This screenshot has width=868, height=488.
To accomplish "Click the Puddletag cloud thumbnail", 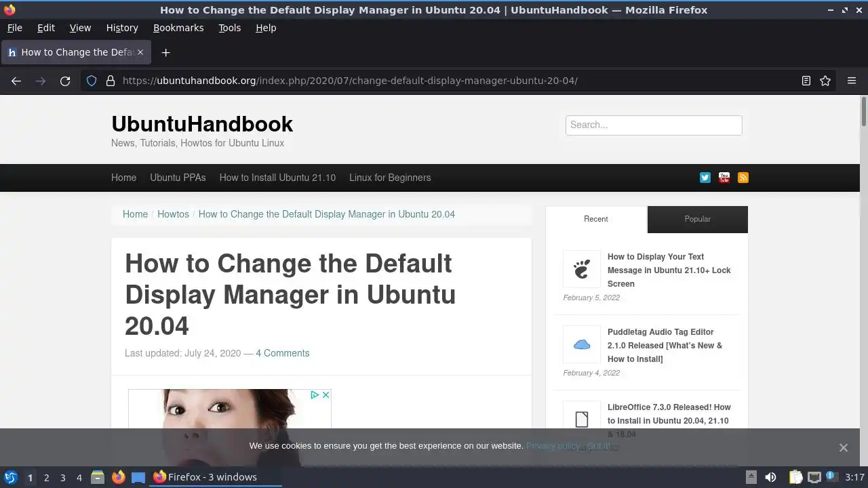I will point(582,344).
